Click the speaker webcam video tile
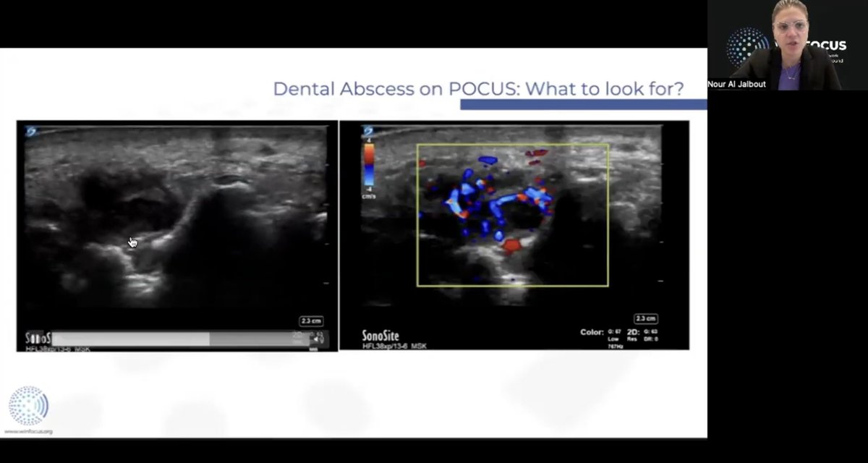This screenshot has height=463, width=868. click(x=787, y=45)
